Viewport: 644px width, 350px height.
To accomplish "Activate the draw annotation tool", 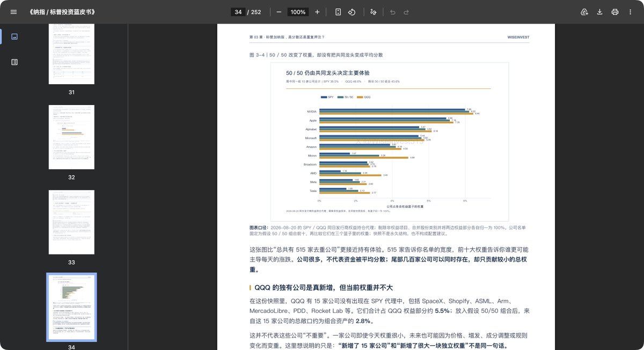I will point(374,12).
